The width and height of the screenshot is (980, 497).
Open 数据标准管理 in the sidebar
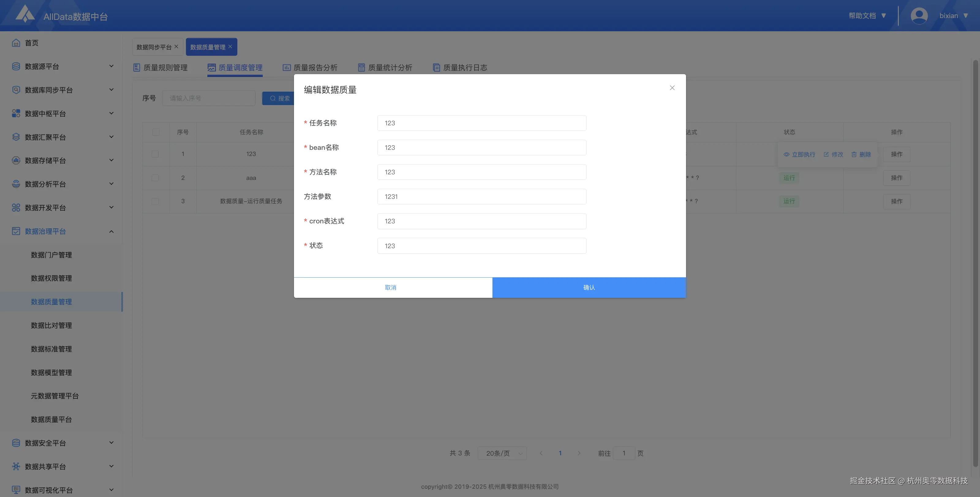(x=51, y=349)
